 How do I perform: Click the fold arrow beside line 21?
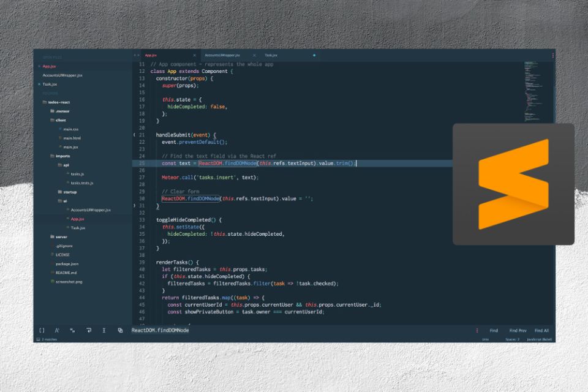(134, 135)
